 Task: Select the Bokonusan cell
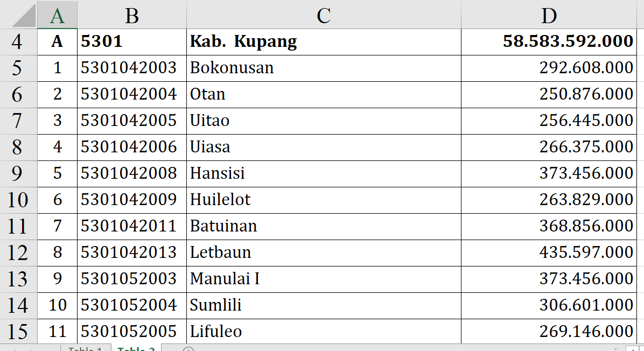(x=324, y=68)
